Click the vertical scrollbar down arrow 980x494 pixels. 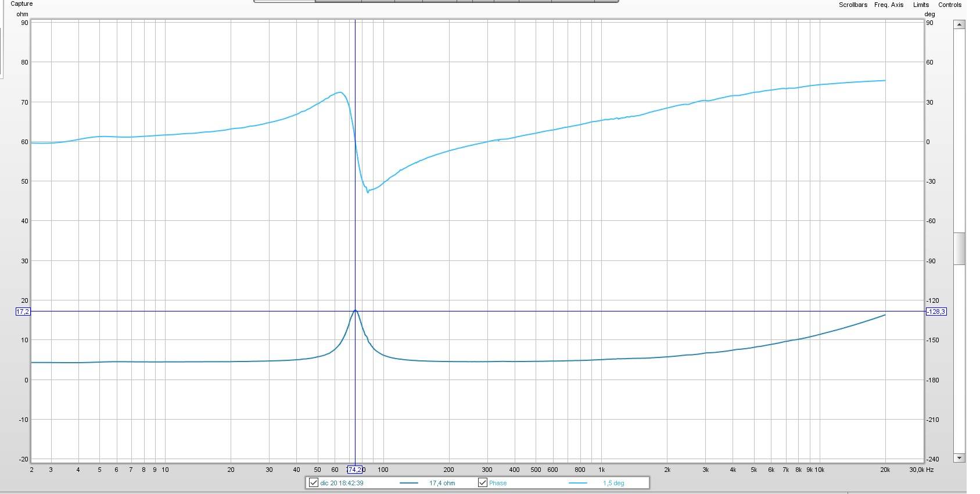(x=960, y=457)
